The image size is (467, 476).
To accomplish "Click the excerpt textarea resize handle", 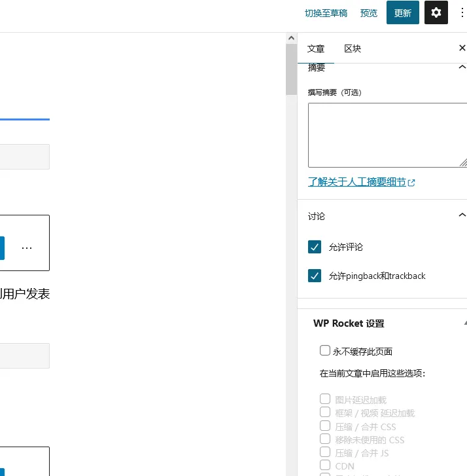I will click(463, 163).
